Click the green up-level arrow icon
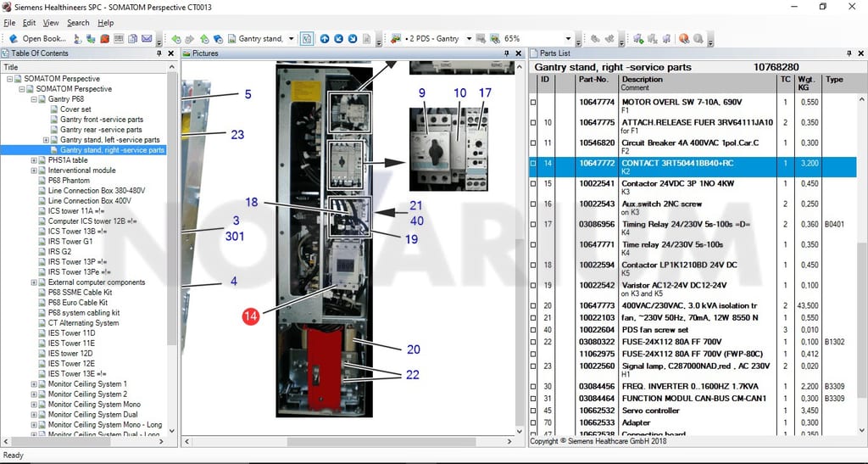The width and height of the screenshot is (868, 464). coord(204,39)
